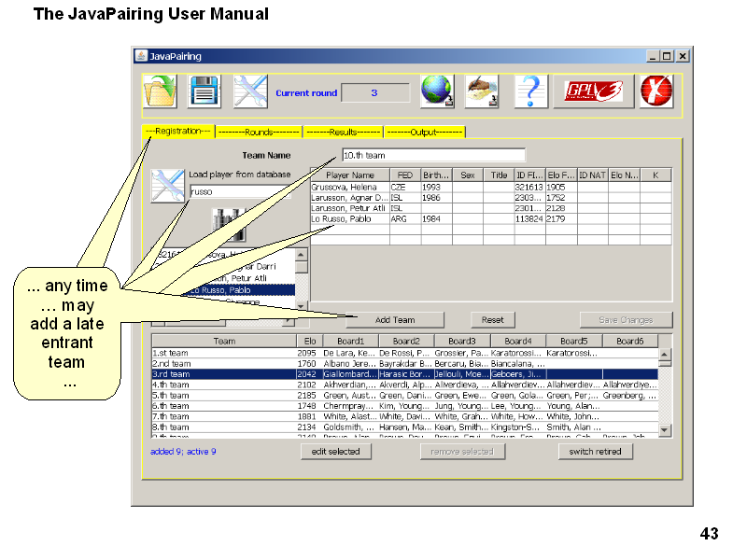This screenshot has width=747, height=560.
Task: Click the GPLv3 license icon
Action: tap(594, 92)
